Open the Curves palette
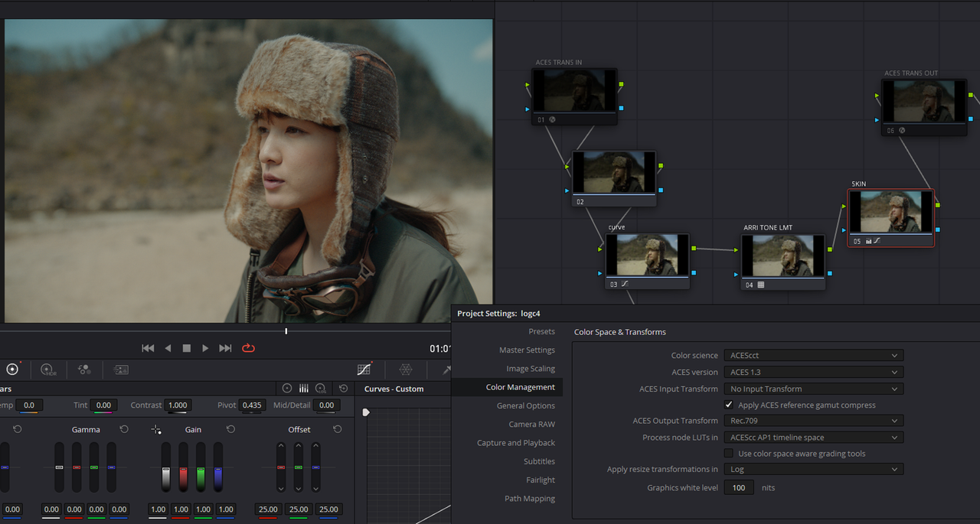Viewport: 980px width, 524px height. click(x=364, y=369)
